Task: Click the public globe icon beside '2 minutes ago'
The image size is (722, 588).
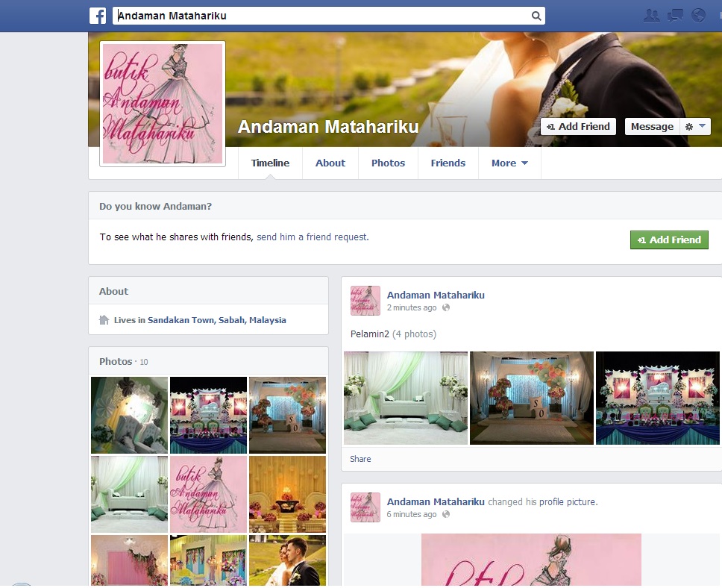Action: point(446,307)
